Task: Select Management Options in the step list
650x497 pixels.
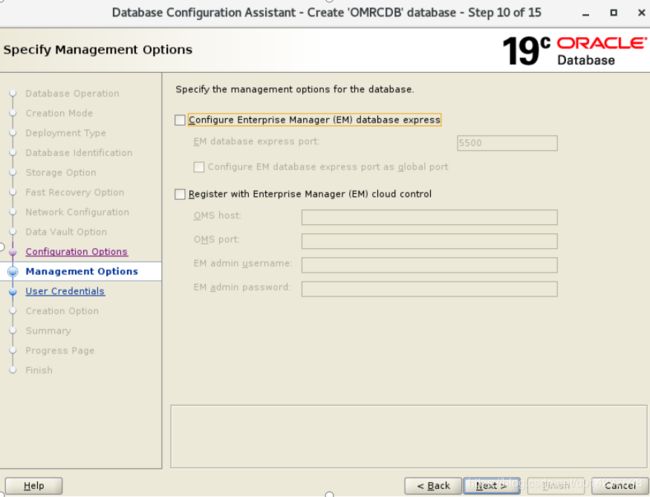Action: point(82,272)
